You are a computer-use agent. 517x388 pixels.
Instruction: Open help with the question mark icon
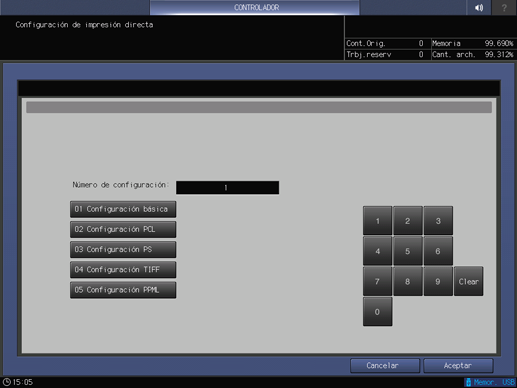(x=504, y=7)
